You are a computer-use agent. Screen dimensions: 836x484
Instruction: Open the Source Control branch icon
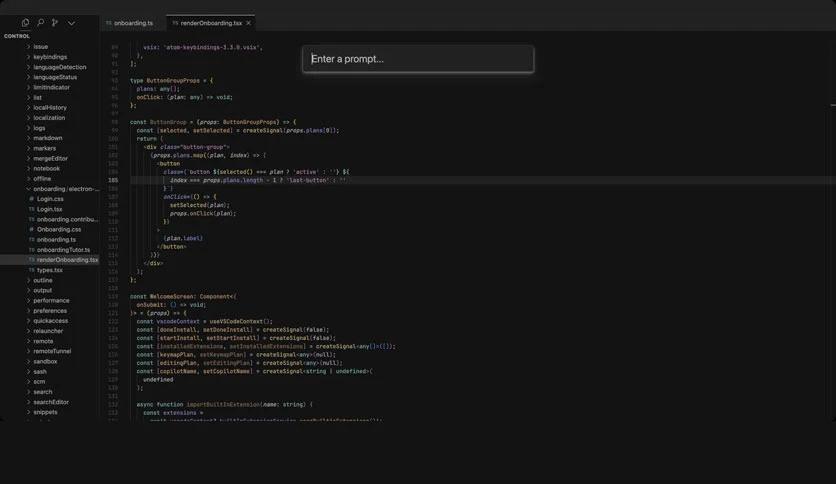tap(55, 23)
